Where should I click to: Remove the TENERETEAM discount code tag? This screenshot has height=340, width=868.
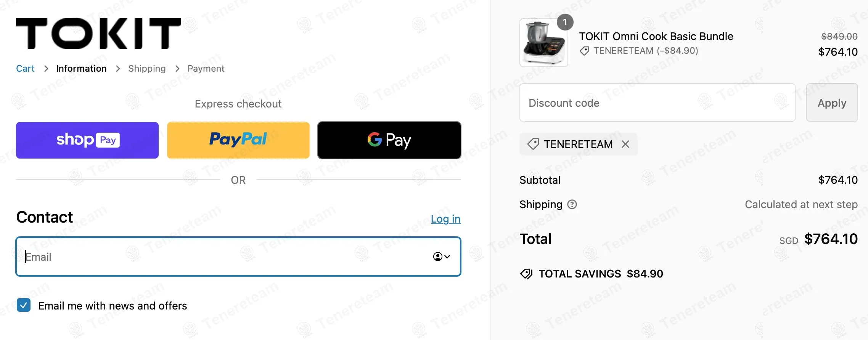click(x=625, y=144)
